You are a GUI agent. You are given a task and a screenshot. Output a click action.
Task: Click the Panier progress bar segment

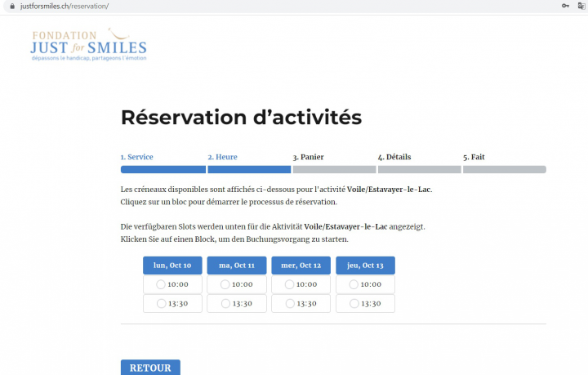(335, 169)
